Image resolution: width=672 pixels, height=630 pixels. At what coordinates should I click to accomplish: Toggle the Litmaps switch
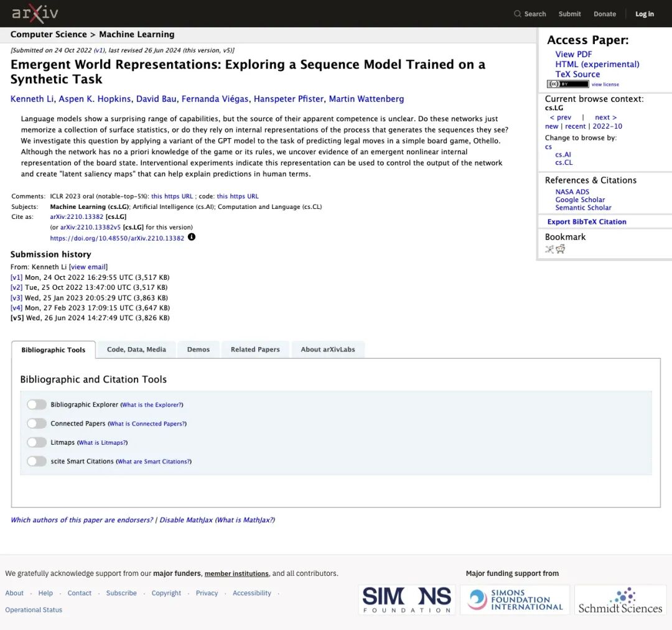pyautogui.click(x=37, y=442)
